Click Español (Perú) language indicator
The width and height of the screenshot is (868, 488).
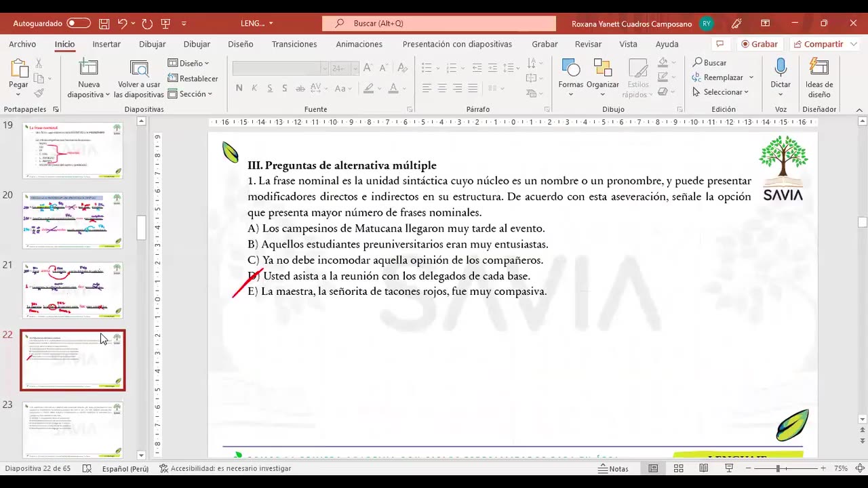tap(125, 468)
